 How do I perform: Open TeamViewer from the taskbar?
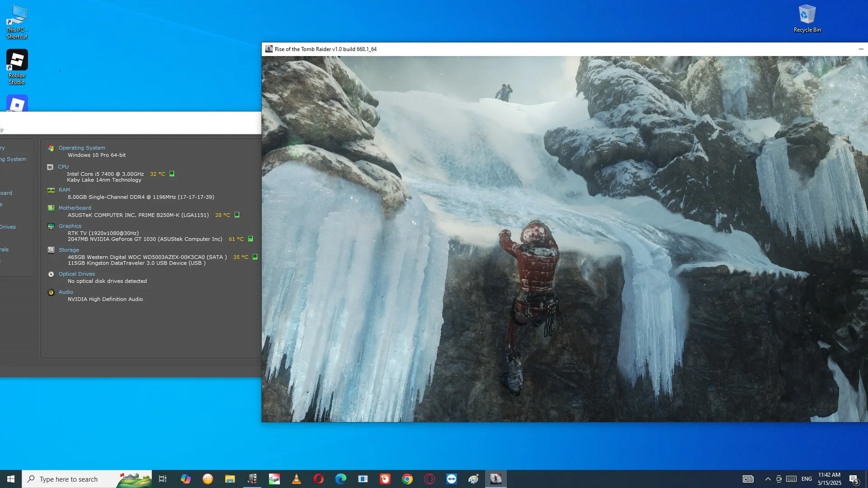click(452, 479)
